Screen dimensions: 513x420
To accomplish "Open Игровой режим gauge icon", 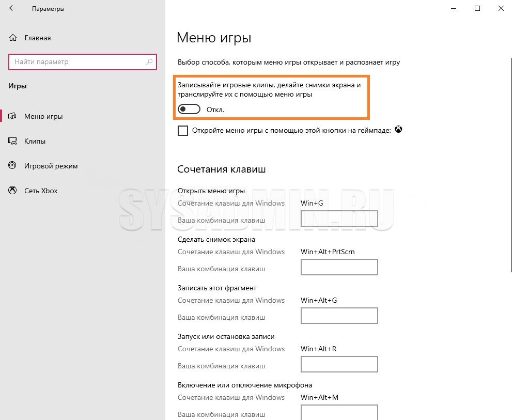I will [x=12, y=165].
